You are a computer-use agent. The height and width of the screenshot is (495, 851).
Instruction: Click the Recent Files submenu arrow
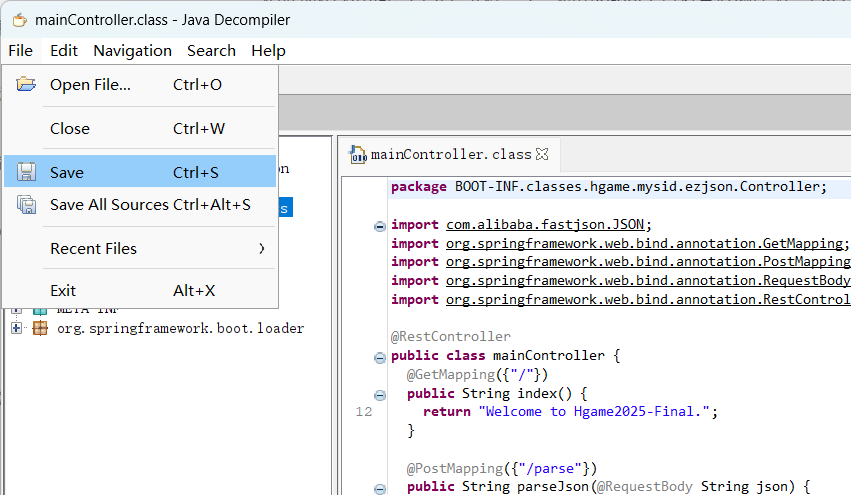coord(262,248)
